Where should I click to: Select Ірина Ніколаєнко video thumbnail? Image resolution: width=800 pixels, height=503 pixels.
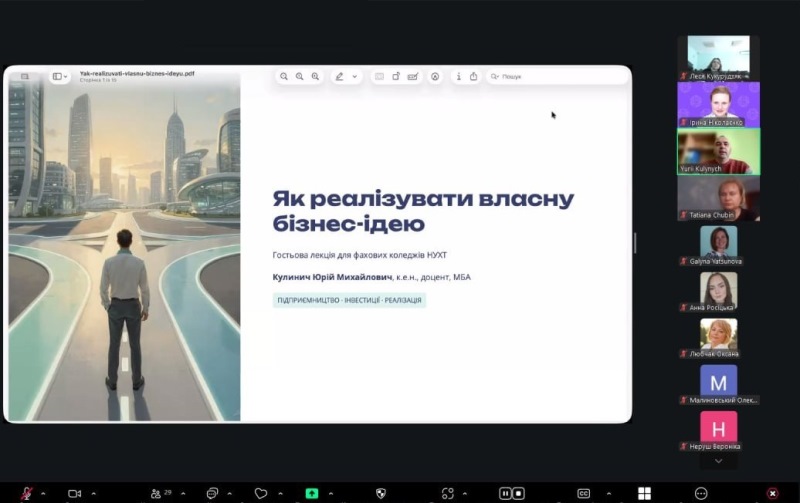coord(718,105)
